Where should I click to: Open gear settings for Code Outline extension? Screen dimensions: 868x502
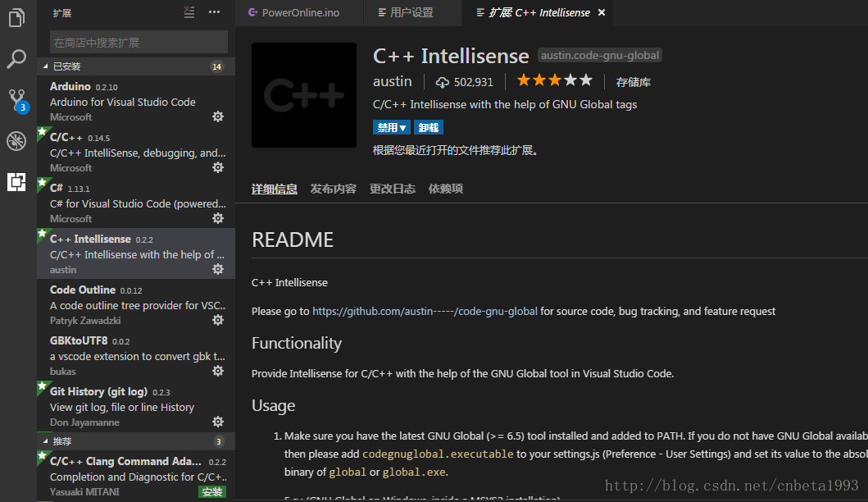point(218,320)
